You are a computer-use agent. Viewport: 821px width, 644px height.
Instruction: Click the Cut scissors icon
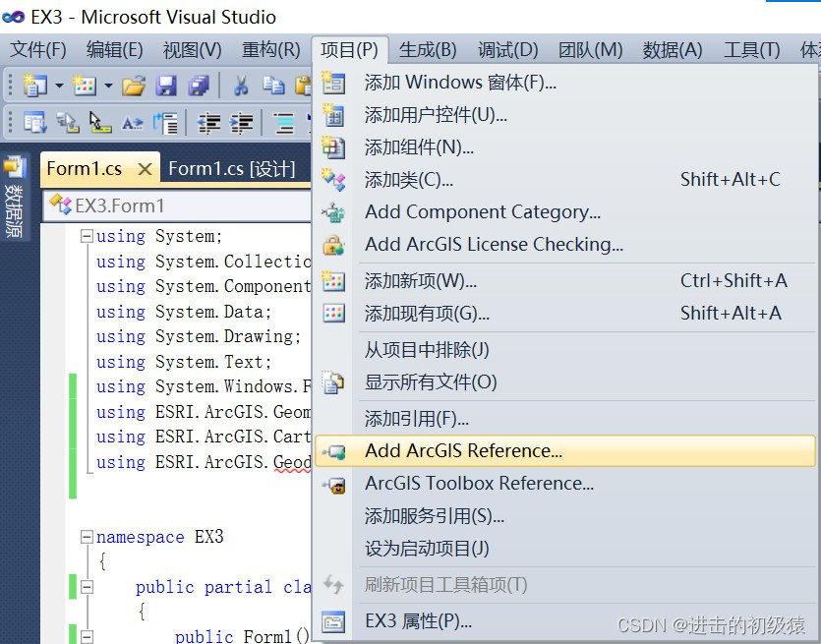pos(241,87)
